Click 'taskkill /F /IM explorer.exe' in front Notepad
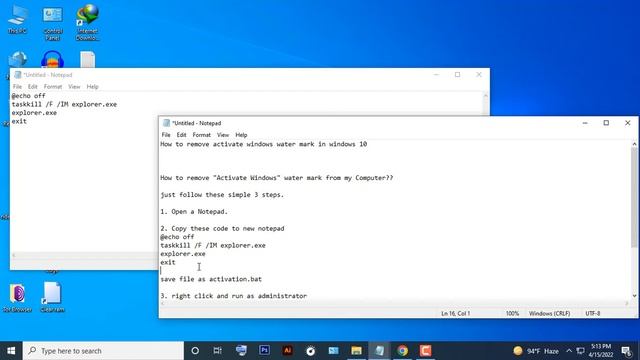The image size is (640, 360). point(213,245)
